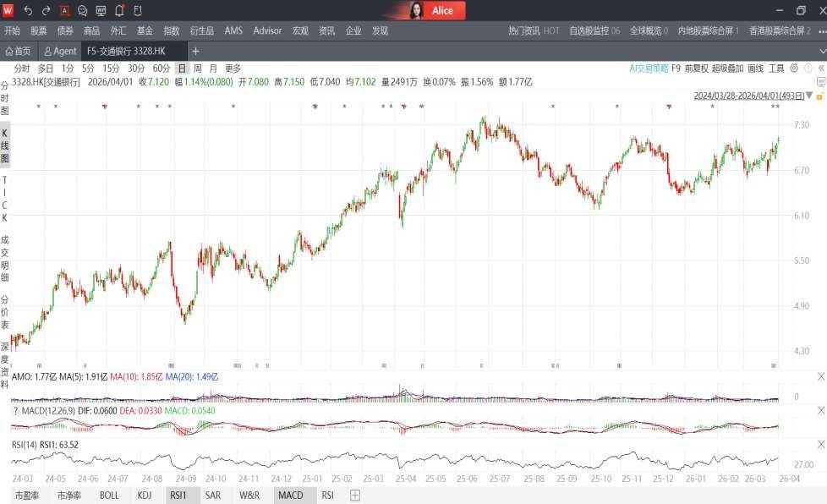Viewport: 827px width, 504px height.
Task: Open the 股票 menu
Action: point(39,30)
